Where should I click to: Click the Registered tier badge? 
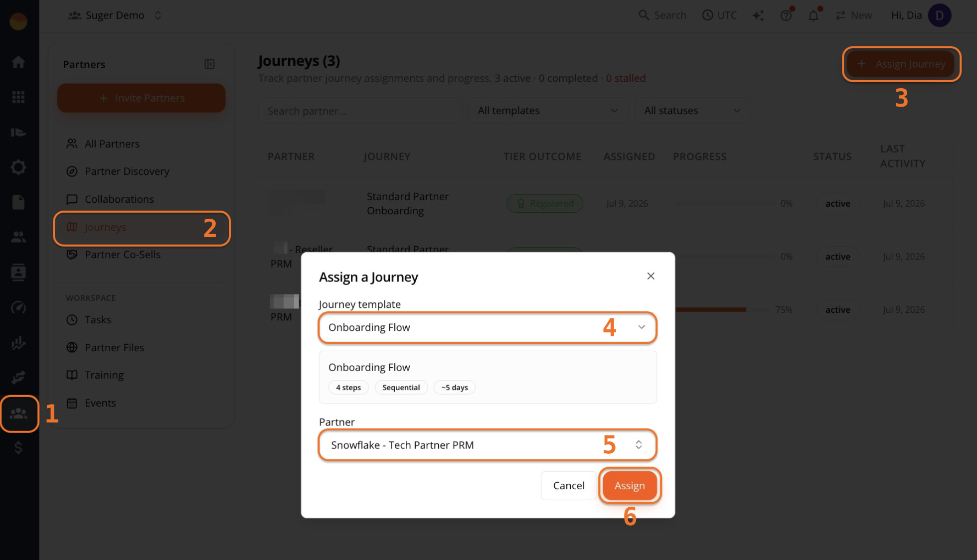[x=545, y=204]
